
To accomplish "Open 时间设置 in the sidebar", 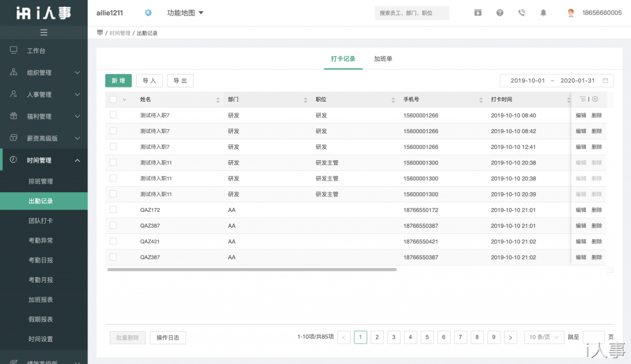I will (41, 339).
